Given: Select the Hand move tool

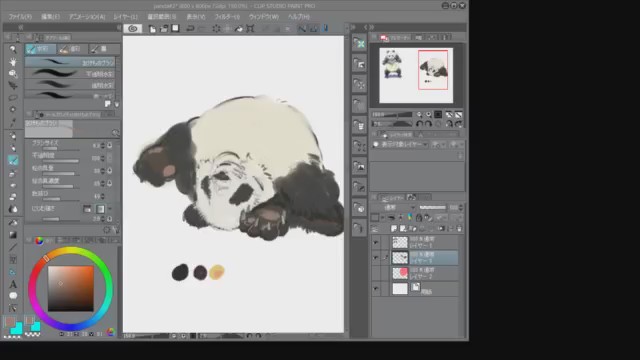Looking at the screenshot, I should pyautogui.click(x=13, y=62).
